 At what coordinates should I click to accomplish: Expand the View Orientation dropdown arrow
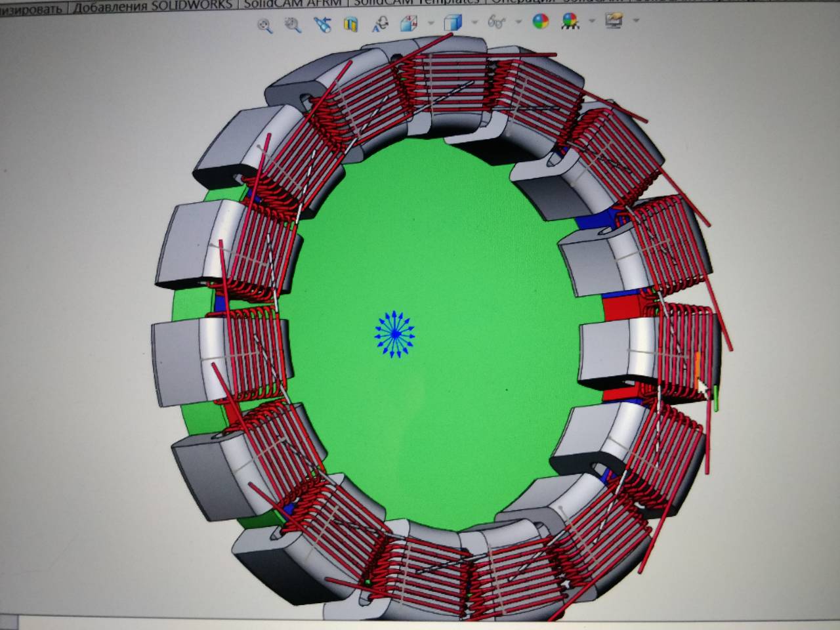click(x=430, y=23)
